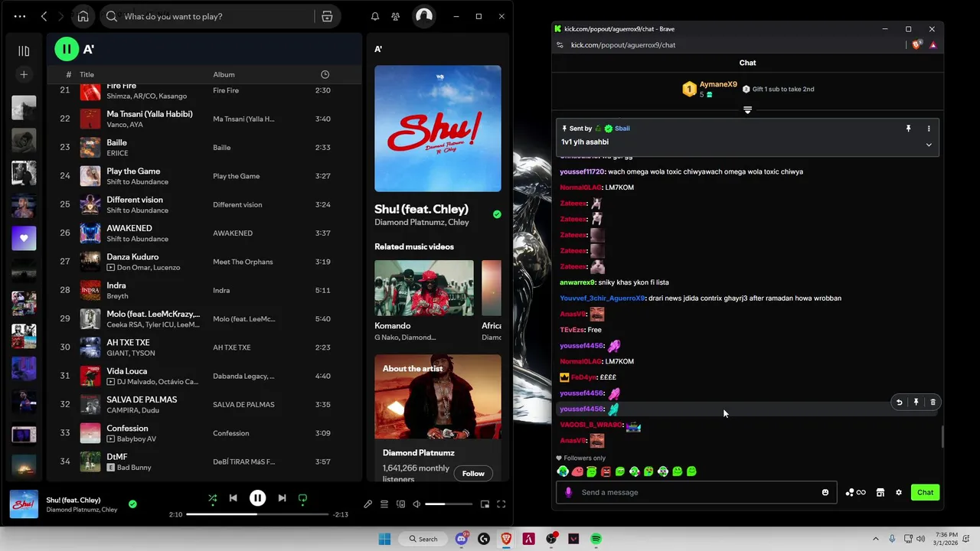Viewport: 980px width, 551px height.
Task: Open the Spotify miniplayer
Action: coord(485,504)
